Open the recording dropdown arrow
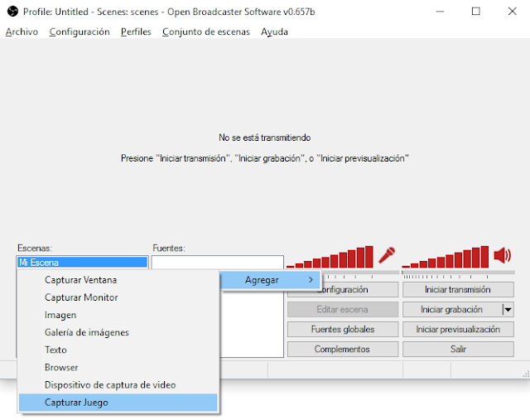This screenshot has height=420, width=530. tap(508, 310)
